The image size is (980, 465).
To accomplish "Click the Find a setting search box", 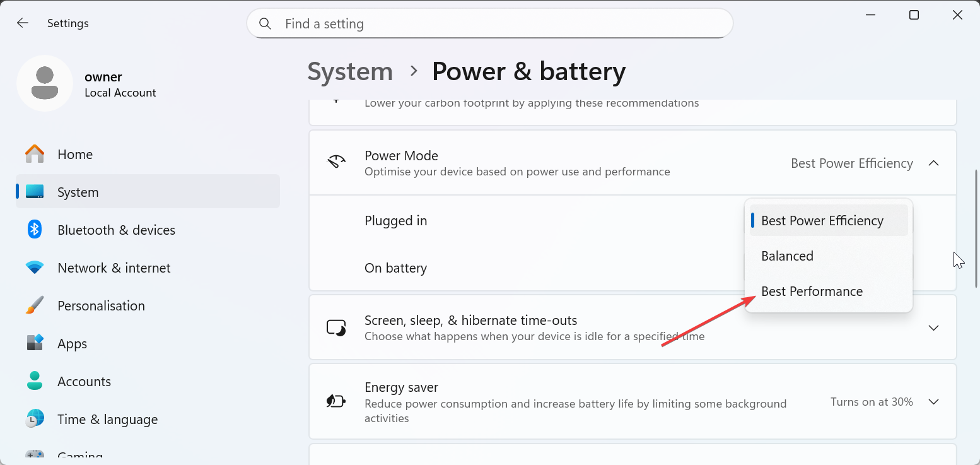I will [x=498, y=24].
